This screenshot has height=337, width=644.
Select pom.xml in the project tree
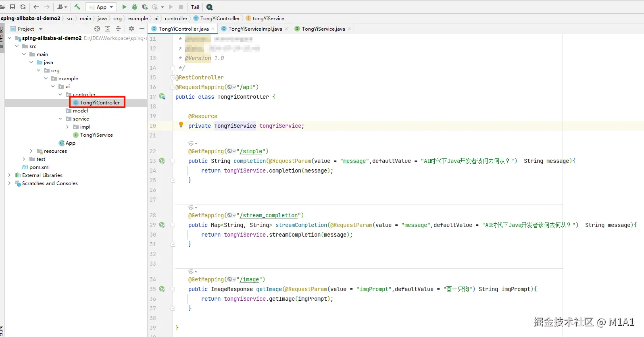point(39,167)
